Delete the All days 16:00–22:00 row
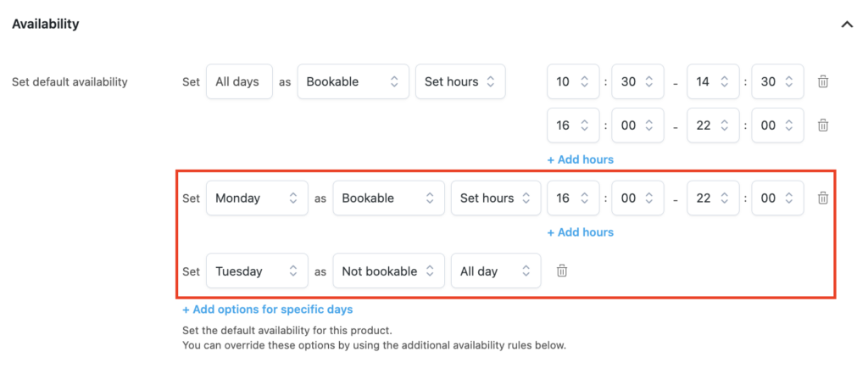 tap(823, 126)
